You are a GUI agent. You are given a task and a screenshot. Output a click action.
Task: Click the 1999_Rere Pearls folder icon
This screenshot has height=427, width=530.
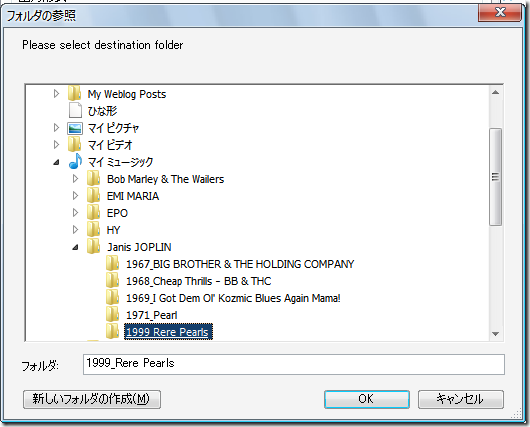(x=112, y=331)
